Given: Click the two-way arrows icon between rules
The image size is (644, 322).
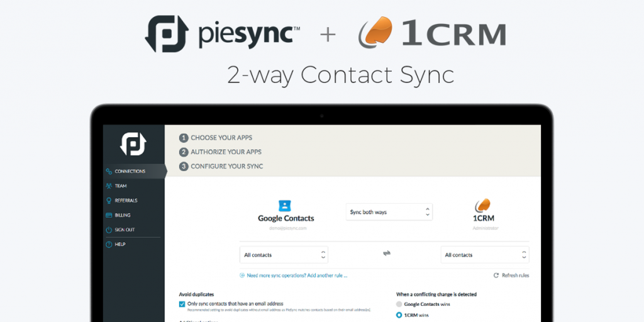Looking at the screenshot, I should [x=387, y=253].
